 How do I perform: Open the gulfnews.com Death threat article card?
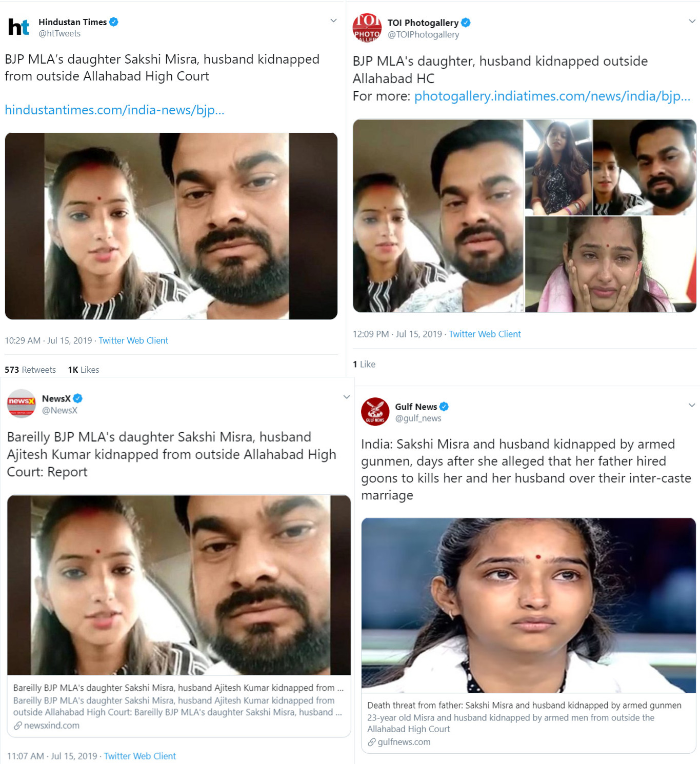529,635
